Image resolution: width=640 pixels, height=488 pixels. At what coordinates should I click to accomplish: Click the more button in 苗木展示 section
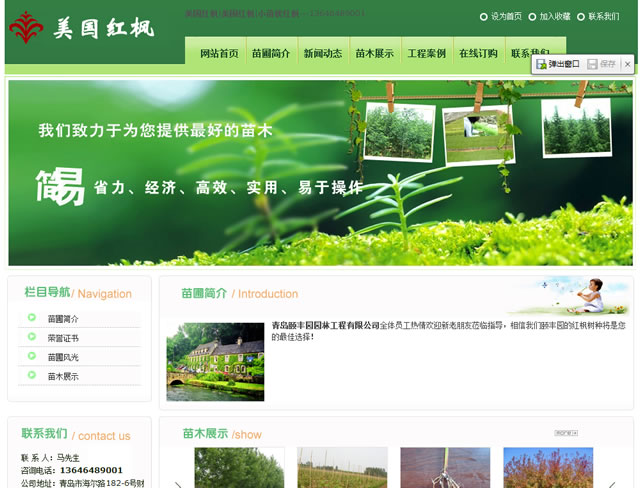pos(565,433)
